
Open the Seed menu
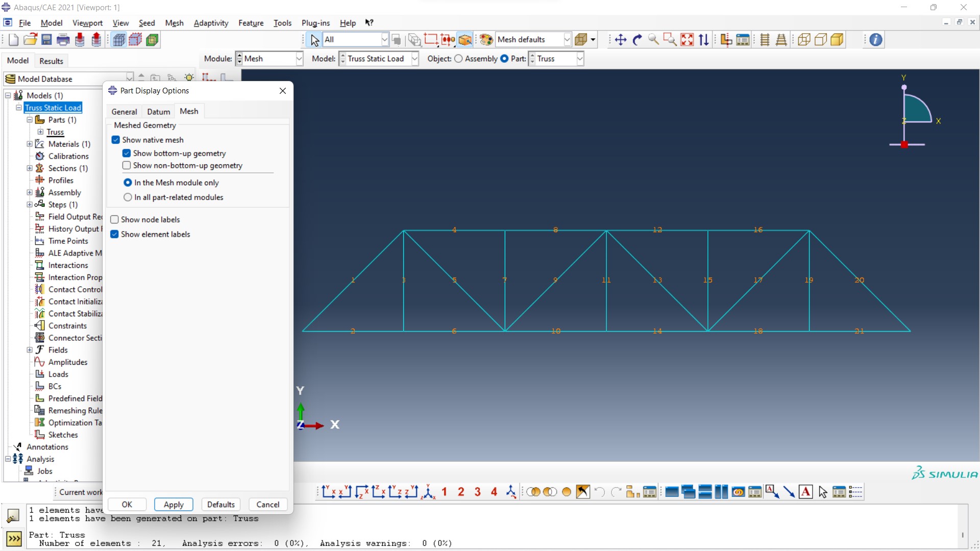[x=146, y=23]
